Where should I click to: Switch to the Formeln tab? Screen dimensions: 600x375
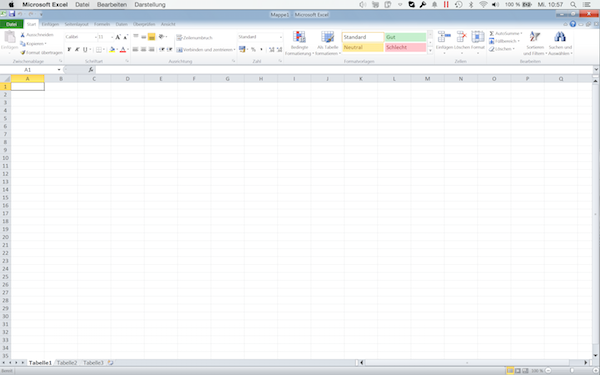(x=102, y=24)
